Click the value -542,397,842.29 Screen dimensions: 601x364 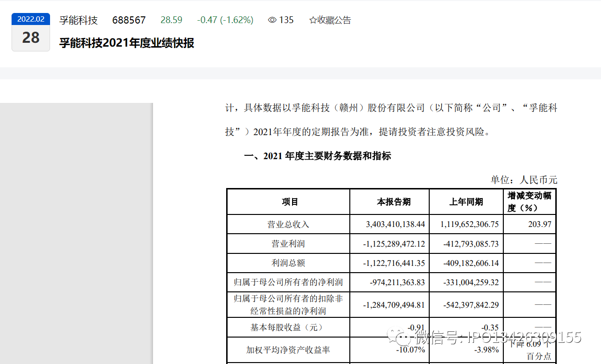click(x=471, y=305)
